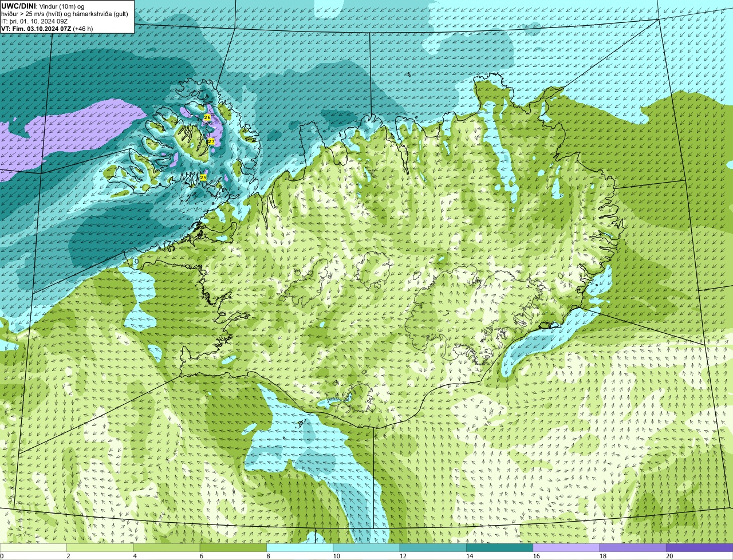Click the 10–12 m/s legend swatch

tap(366, 547)
